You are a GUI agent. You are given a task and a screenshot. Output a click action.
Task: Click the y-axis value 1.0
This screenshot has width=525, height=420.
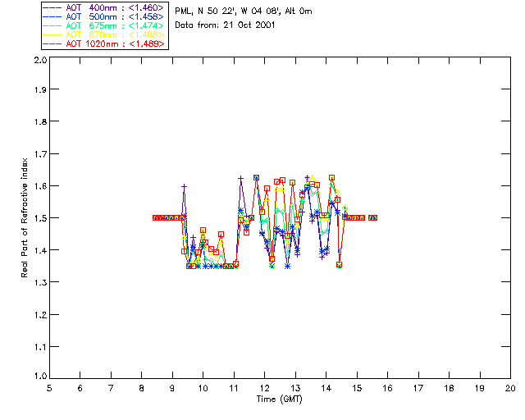coord(40,377)
